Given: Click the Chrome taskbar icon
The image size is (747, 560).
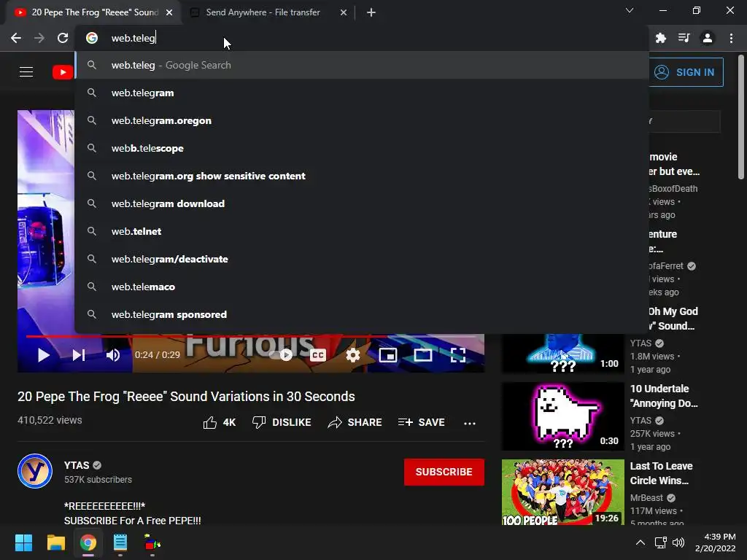Looking at the screenshot, I should click(x=88, y=542).
